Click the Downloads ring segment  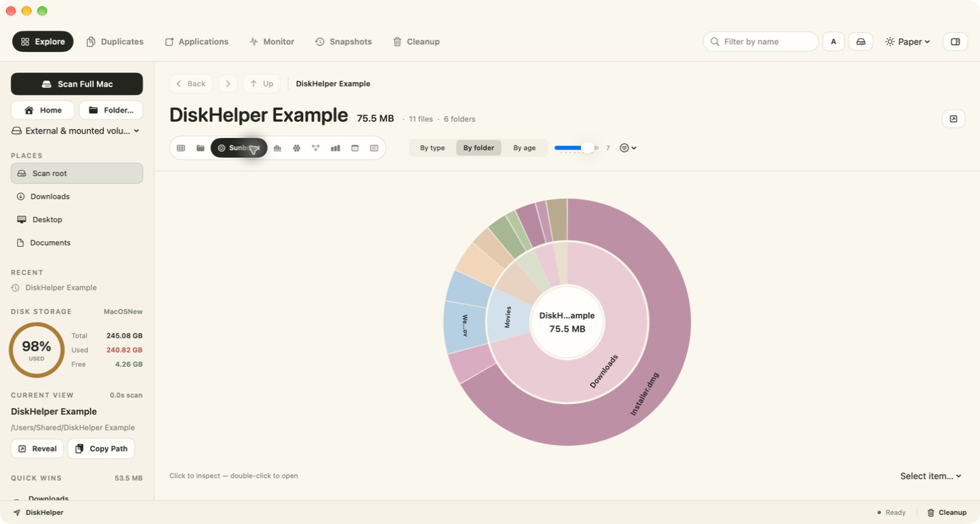point(604,372)
